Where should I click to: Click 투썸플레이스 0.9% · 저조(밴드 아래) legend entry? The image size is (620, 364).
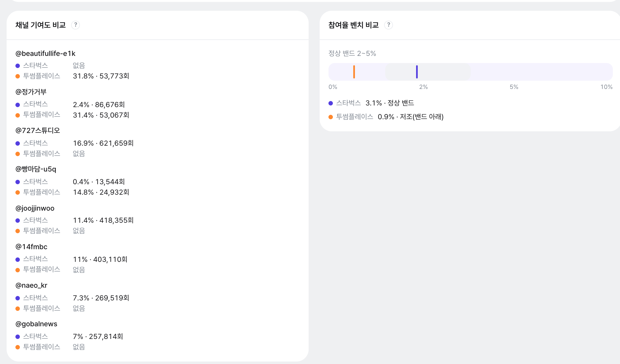(x=386, y=117)
